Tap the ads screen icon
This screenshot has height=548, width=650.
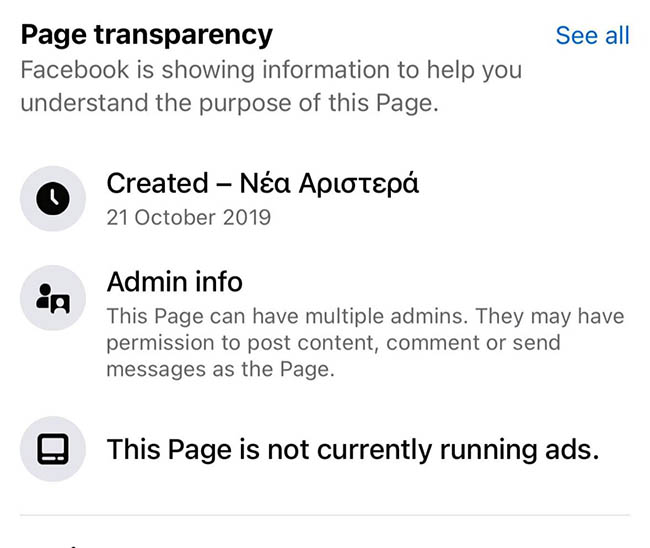click(53, 449)
